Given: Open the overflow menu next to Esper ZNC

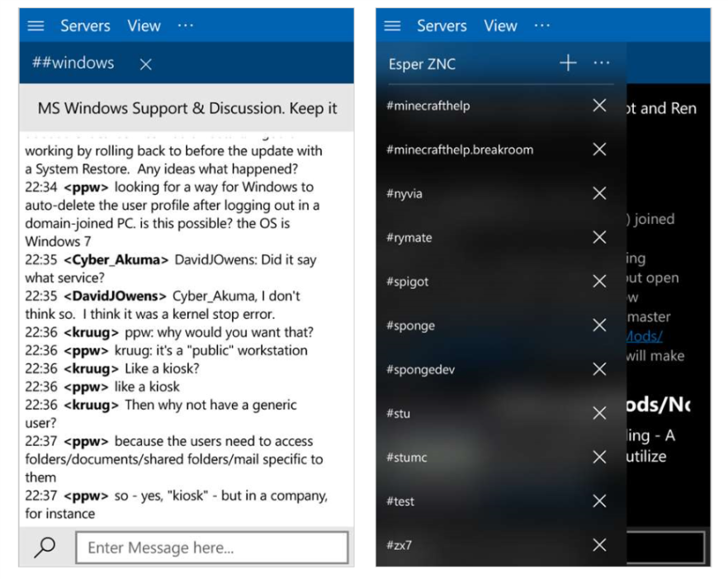Looking at the screenshot, I should click(602, 63).
